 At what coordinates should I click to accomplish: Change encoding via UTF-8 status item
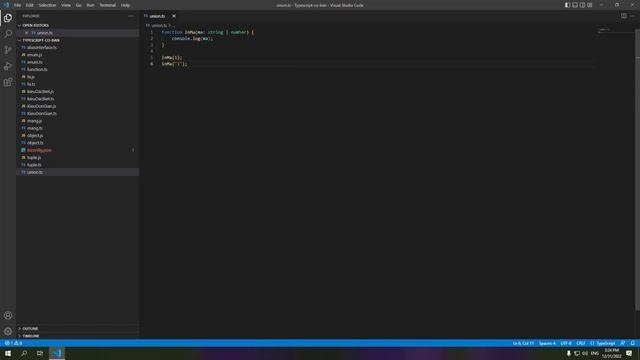(566, 343)
